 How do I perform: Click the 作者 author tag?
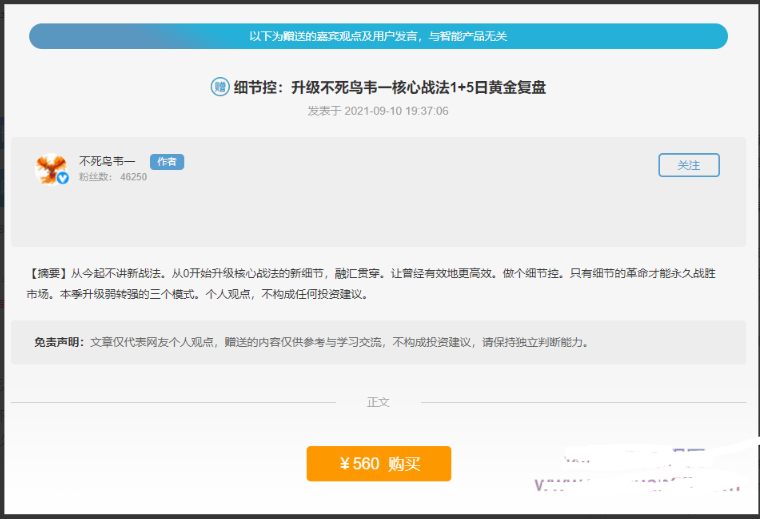click(167, 162)
